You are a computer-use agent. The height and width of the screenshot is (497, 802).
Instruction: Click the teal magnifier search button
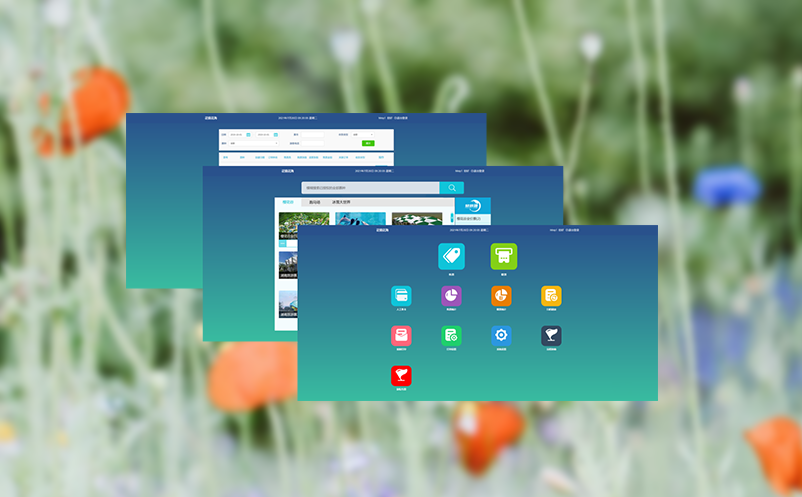pyautogui.click(x=452, y=187)
